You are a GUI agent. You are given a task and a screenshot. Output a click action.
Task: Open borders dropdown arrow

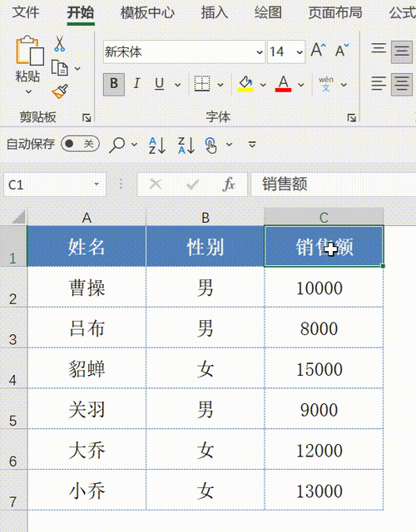pyautogui.click(x=220, y=85)
